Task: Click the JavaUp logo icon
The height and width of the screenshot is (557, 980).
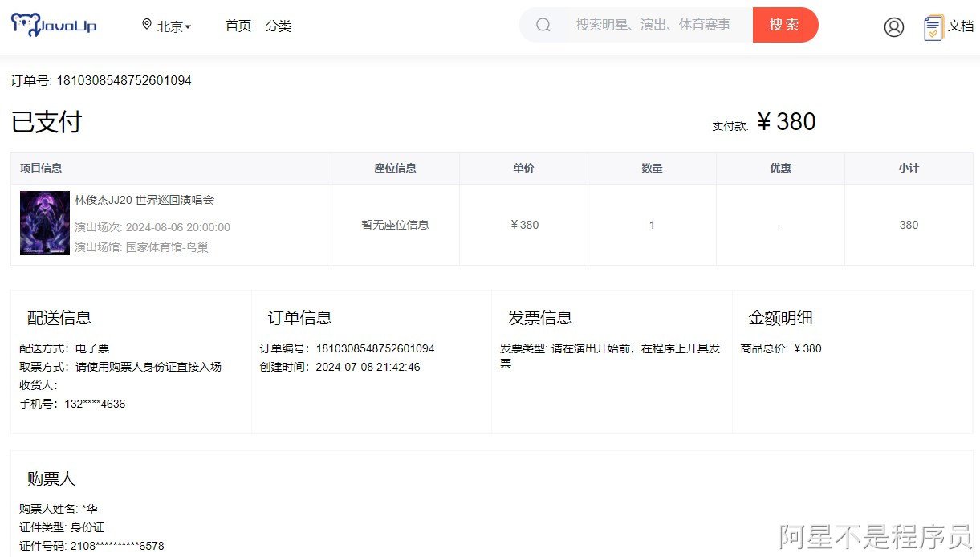Action: point(24,24)
